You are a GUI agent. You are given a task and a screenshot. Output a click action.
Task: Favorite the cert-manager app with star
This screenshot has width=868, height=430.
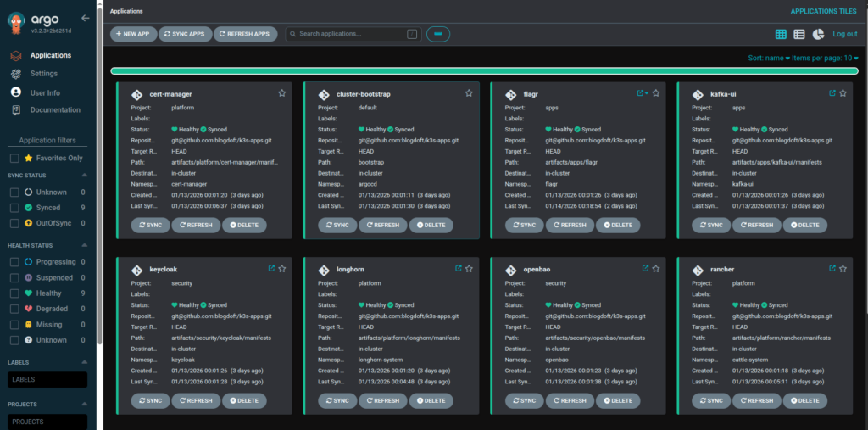click(x=282, y=93)
